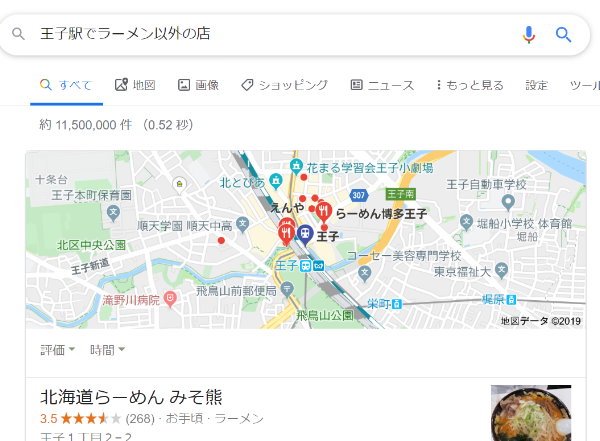Click the 花まる学習会王子小劇場 map icon
The height and width of the screenshot is (441, 600).
pos(296,167)
